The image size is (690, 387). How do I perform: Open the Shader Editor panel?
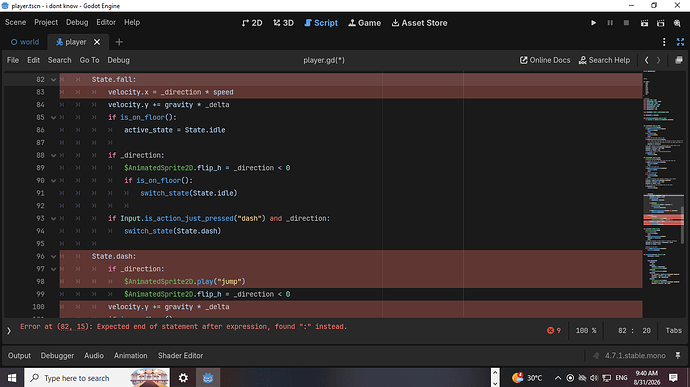[x=180, y=356]
